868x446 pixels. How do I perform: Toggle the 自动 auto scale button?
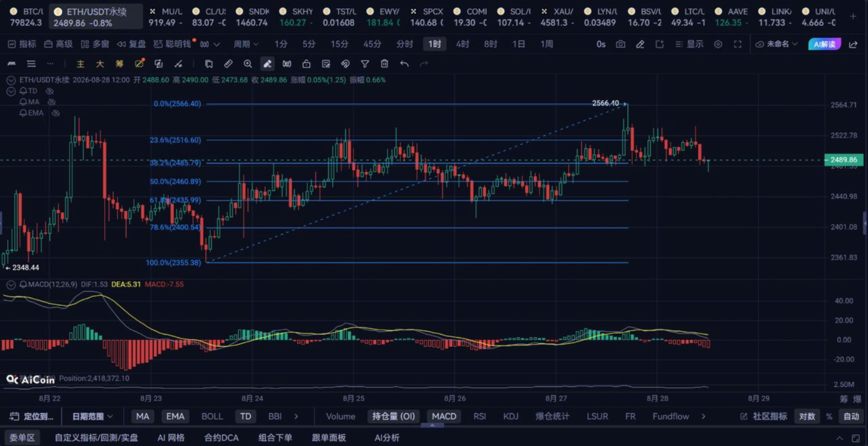coord(851,416)
